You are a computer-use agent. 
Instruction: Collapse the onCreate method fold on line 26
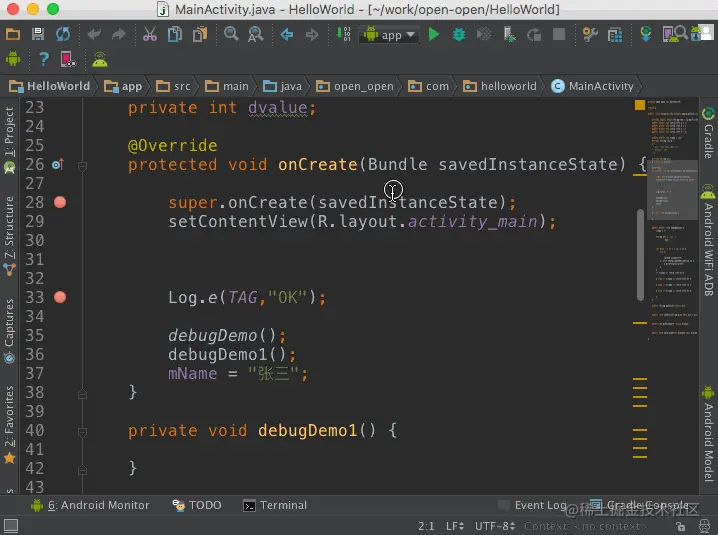[x=82, y=166]
